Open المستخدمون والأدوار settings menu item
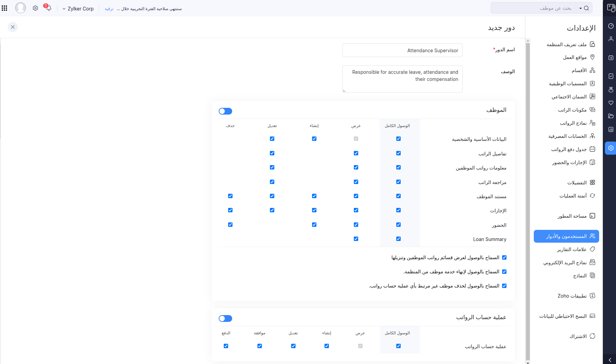 coord(566,236)
